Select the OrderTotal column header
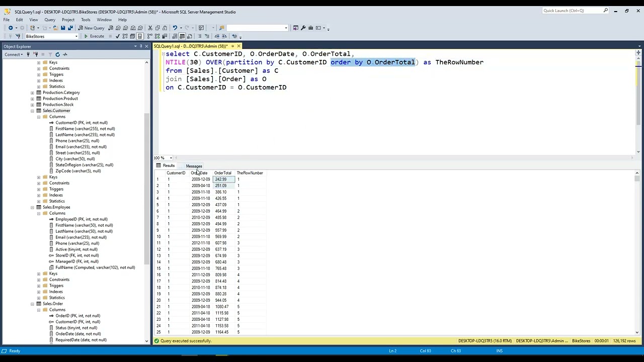644x362 pixels. point(223,173)
